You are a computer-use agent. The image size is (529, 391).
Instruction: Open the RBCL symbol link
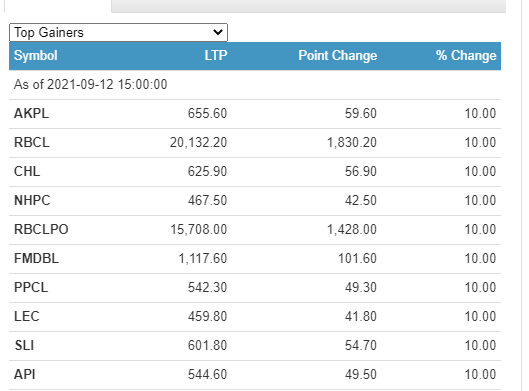(x=32, y=142)
